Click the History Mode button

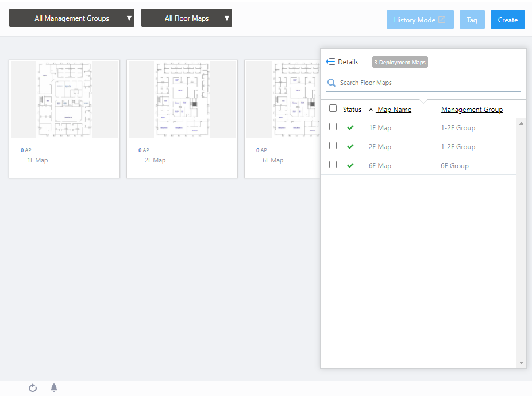tap(420, 20)
